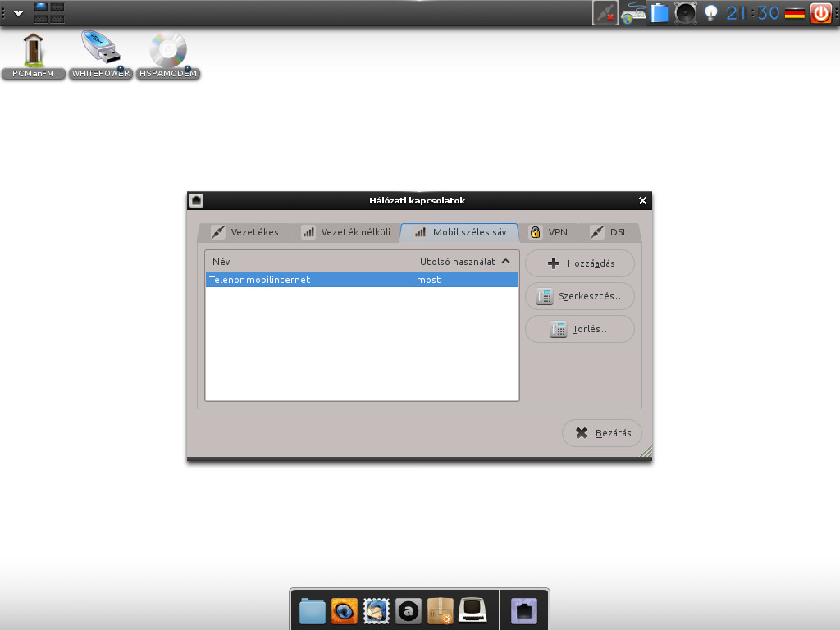Close the Hálózati kapcsolatok window
Viewport: 840px width, 630px height.
[642, 200]
